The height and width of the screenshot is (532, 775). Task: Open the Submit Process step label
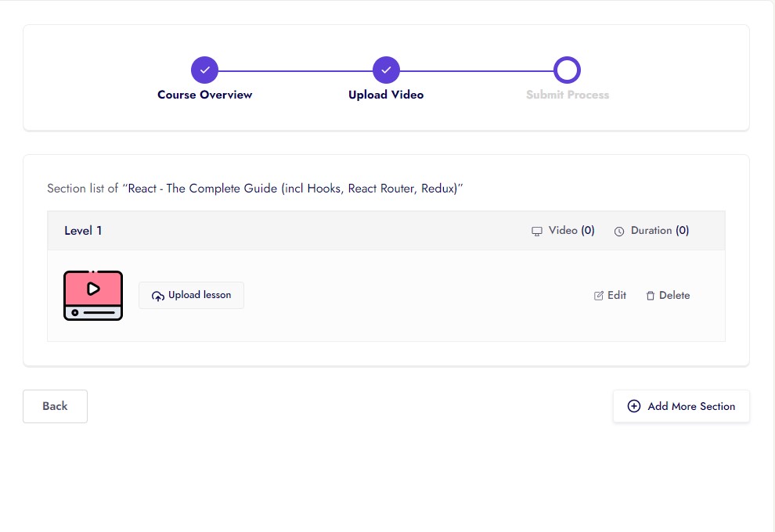(567, 95)
